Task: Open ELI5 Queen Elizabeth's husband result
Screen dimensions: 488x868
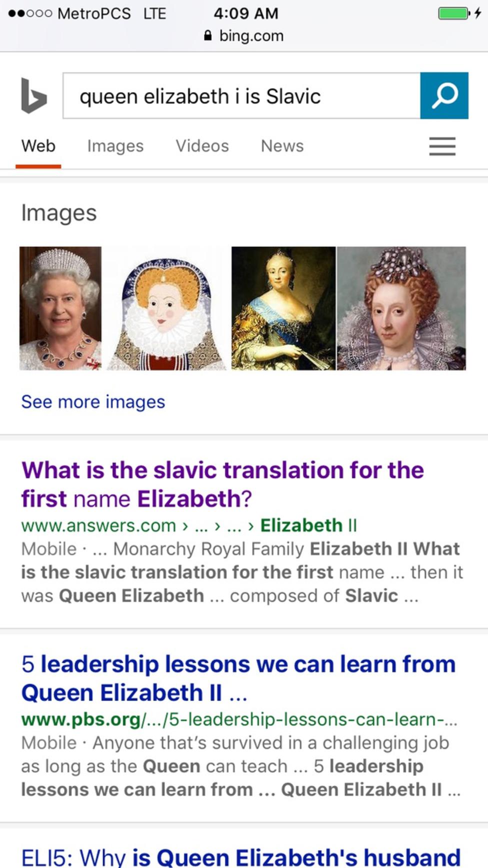Action: tap(240, 856)
